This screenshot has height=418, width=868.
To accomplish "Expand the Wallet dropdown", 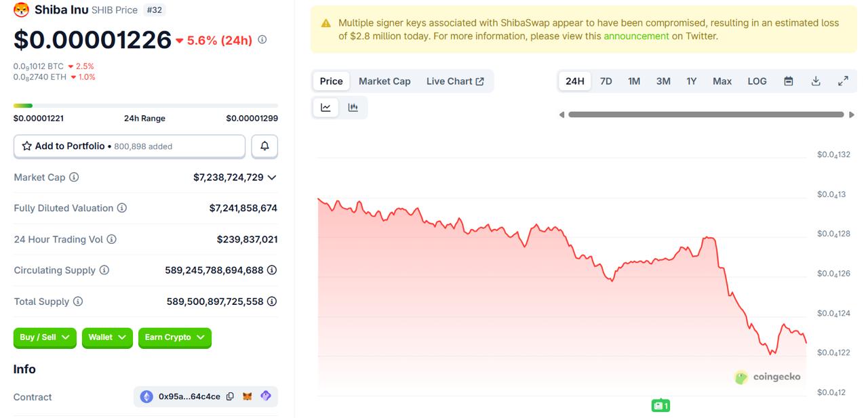I will click(x=107, y=337).
